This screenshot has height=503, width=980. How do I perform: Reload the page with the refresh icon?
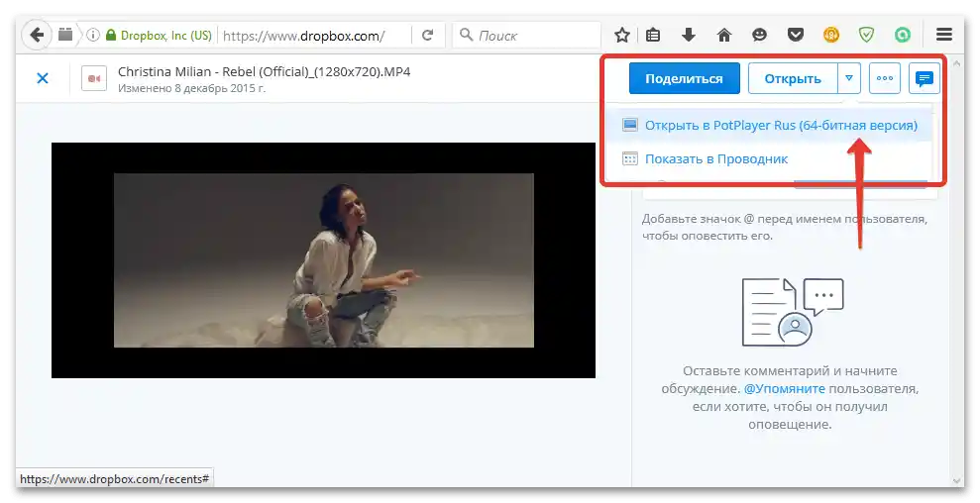pos(427,35)
